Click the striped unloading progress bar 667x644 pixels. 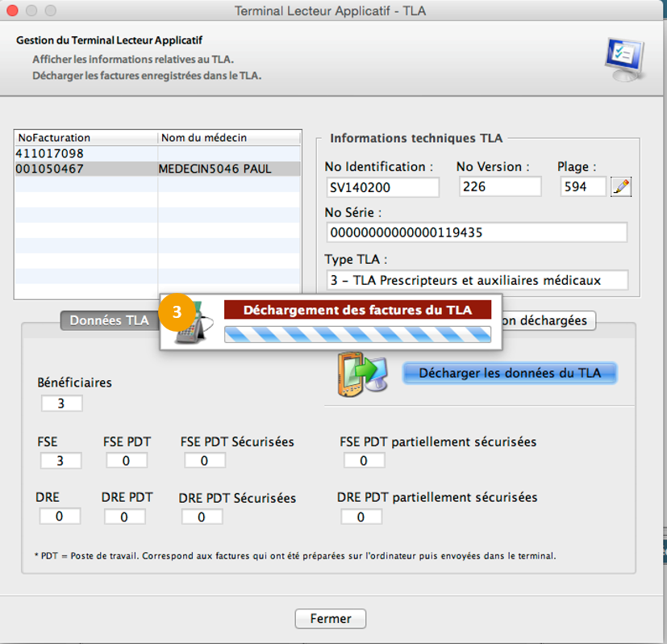tap(357, 335)
